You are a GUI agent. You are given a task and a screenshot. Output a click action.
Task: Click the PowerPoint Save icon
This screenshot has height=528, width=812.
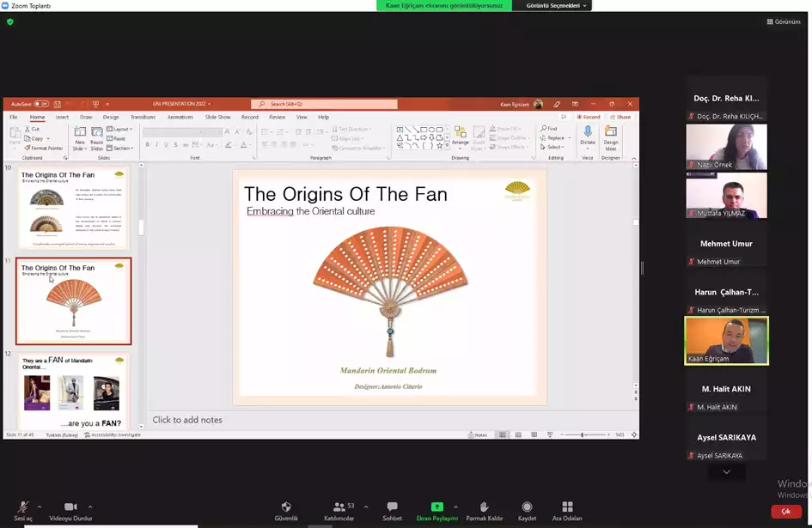click(57, 104)
